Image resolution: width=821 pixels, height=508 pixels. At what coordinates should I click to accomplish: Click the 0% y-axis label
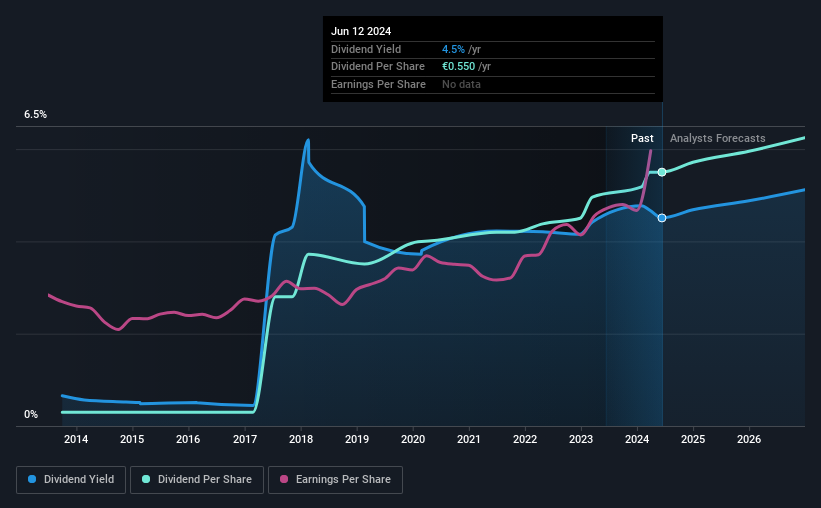coord(31,414)
